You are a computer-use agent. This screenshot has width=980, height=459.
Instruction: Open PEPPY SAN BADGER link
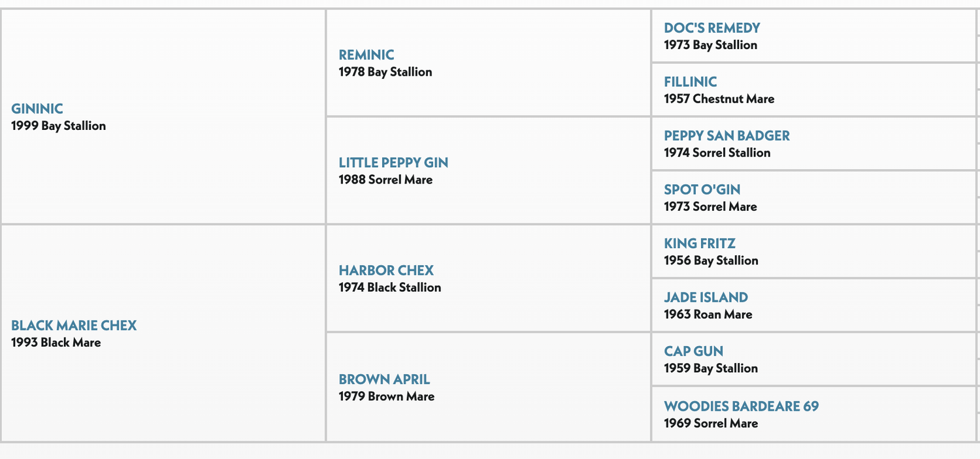pyautogui.click(x=727, y=136)
